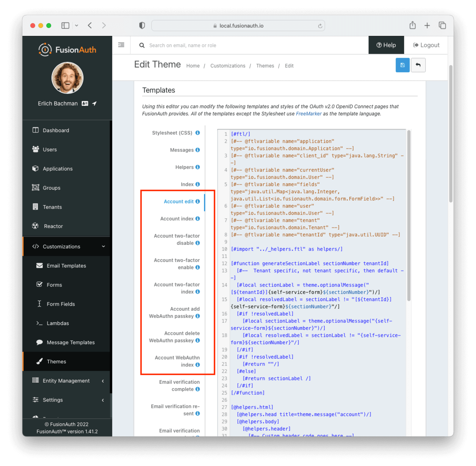Click the info icon next to Account edit
Screen dimensions: 476x466
coord(198,201)
